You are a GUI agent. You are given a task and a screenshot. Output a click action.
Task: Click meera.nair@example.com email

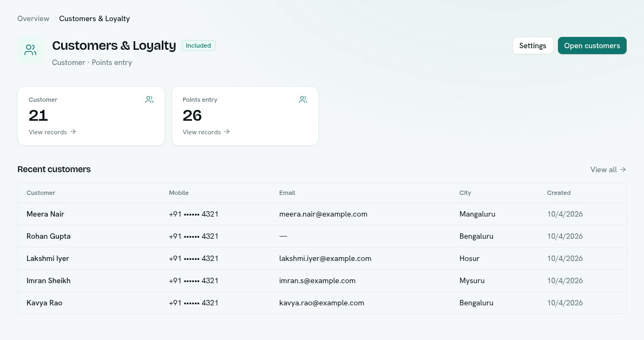(x=323, y=214)
